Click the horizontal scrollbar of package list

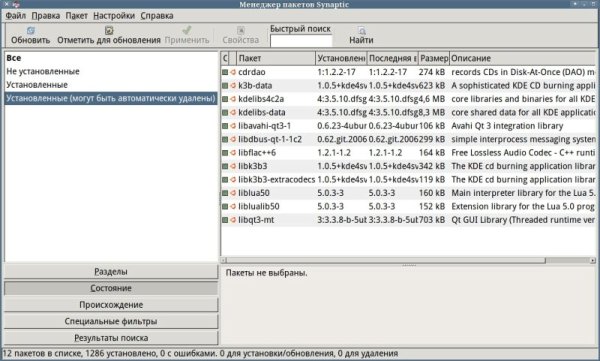tap(386, 260)
